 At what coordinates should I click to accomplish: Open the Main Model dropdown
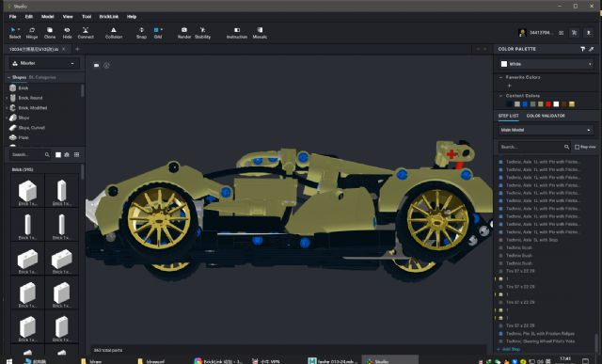[x=546, y=130]
